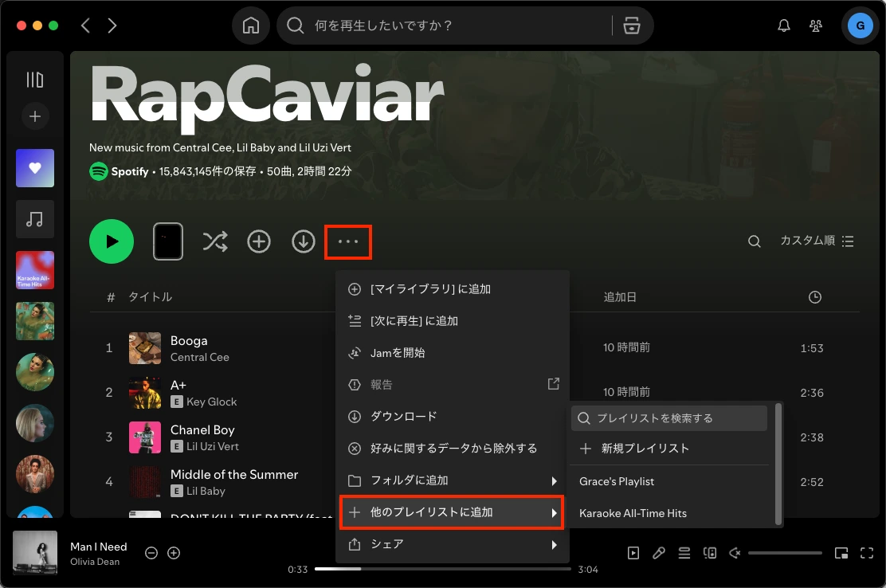
Task: Open the playback Queue
Action: (x=684, y=552)
